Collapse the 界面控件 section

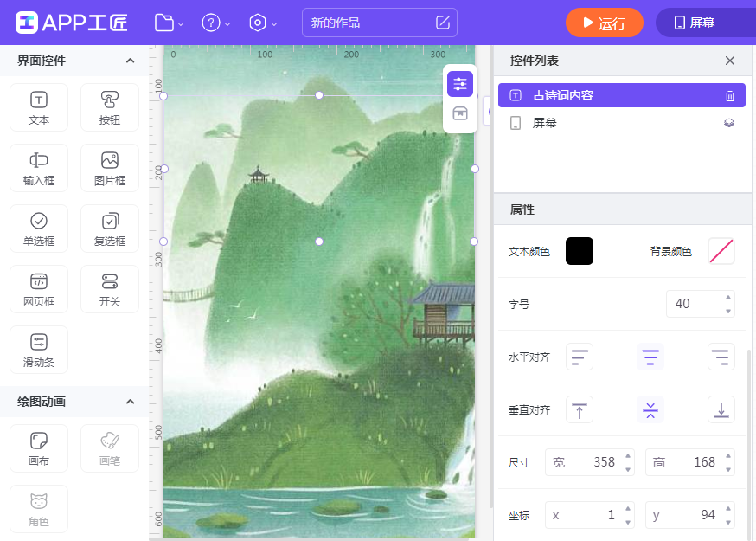130,61
